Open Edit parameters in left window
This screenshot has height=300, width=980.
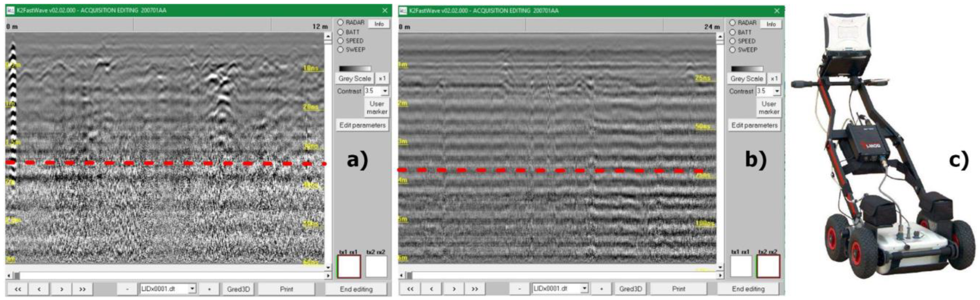(362, 125)
